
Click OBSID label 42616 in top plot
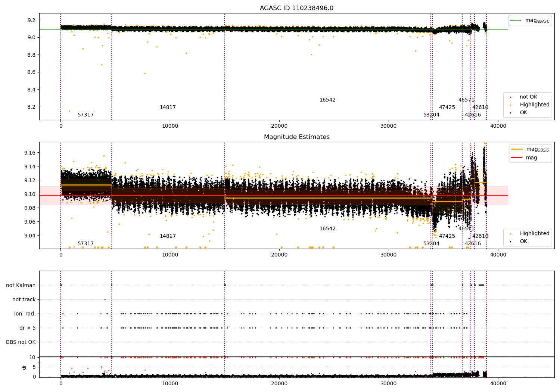pos(473,115)
